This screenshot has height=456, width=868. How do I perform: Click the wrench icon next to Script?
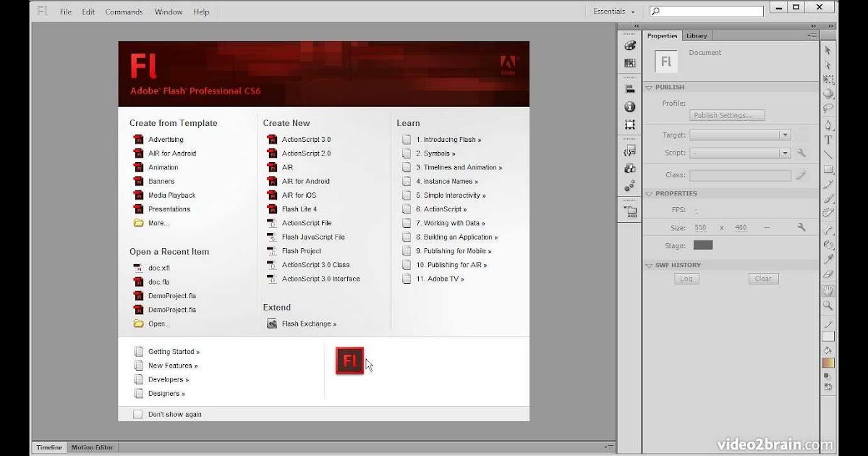801,153
